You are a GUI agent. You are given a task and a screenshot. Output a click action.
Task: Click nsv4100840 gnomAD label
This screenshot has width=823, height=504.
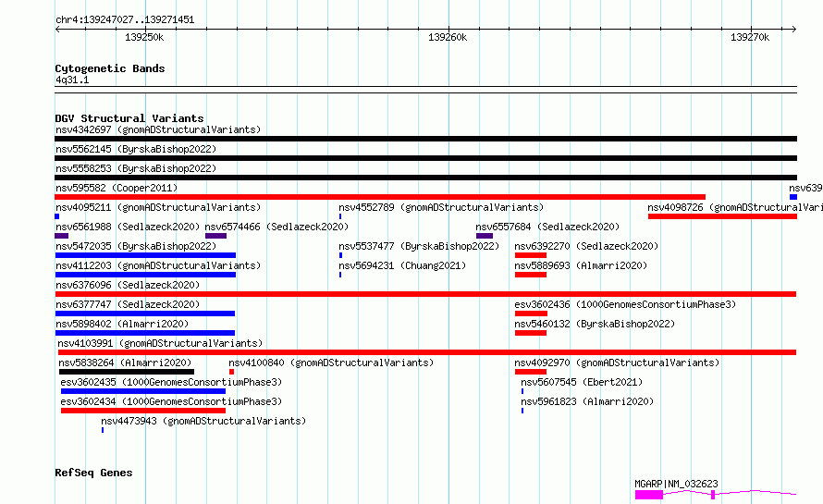[331, 363]
